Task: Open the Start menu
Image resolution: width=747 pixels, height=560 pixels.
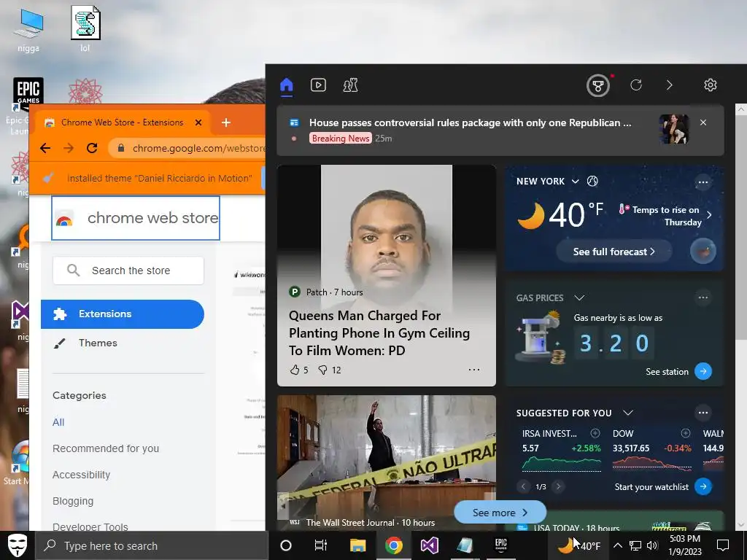Action: [x=18, y=545]
